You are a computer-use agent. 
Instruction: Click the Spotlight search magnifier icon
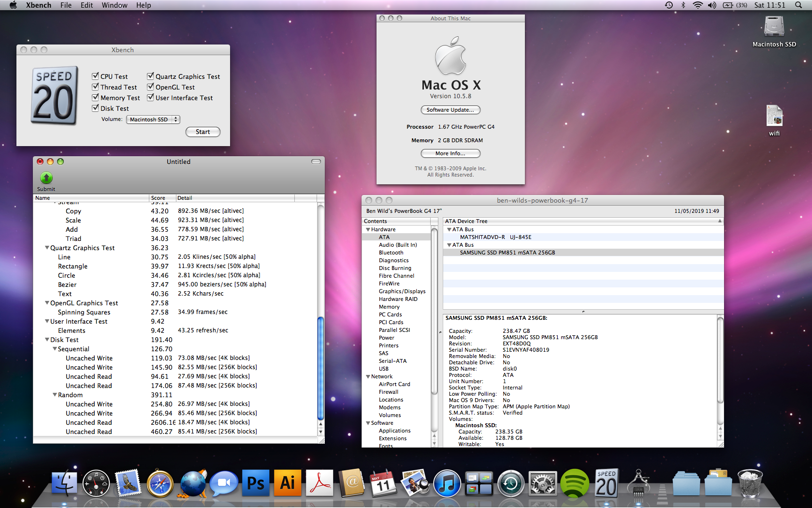798,5
